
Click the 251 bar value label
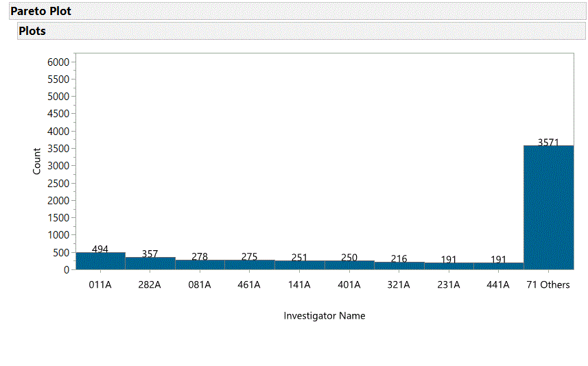coord(299,257)
